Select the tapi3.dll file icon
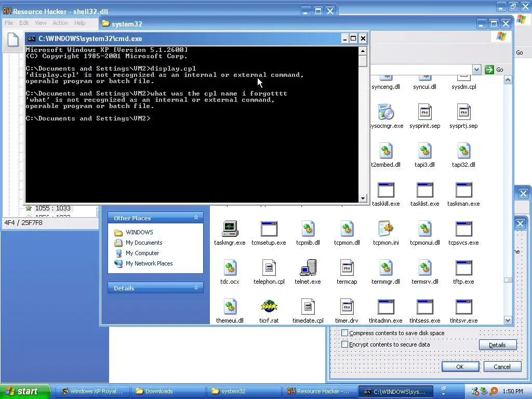The image size is (532, 399). pos(425,151)
